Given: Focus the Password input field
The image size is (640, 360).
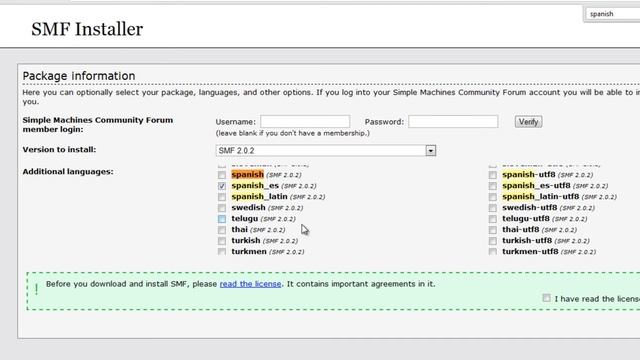Looking at the screenshot, I should (453, 122).
